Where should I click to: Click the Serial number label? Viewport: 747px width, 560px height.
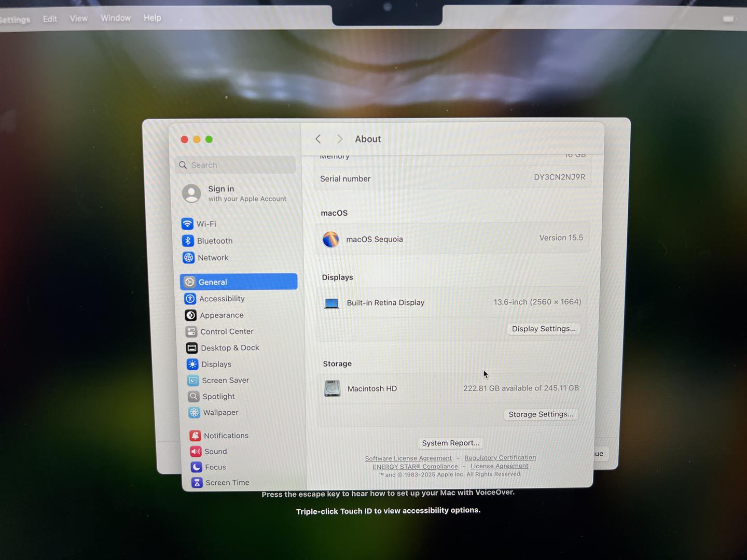(x=345, y=179)
